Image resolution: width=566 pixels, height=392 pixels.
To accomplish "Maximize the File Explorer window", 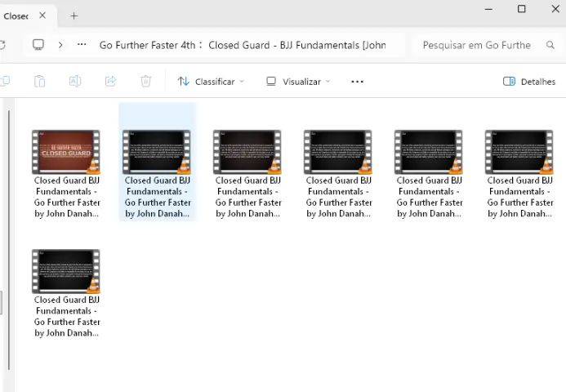I will click(522, 9).
